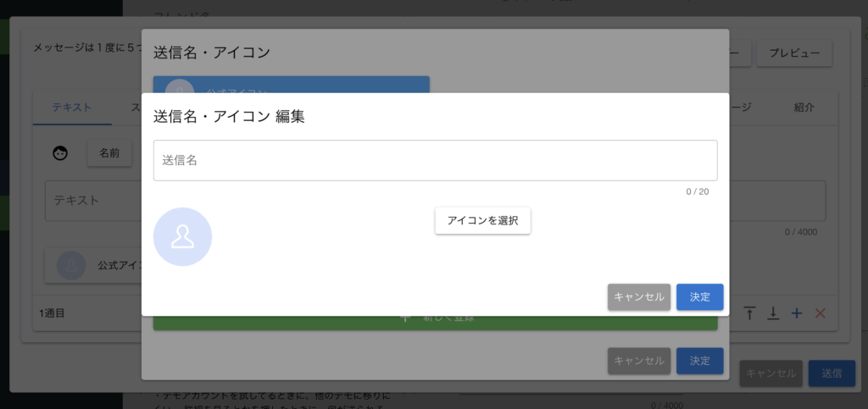Click the red X delete icon
The image size is (868, 409).
pyautogui.click(x=820, y=313)
